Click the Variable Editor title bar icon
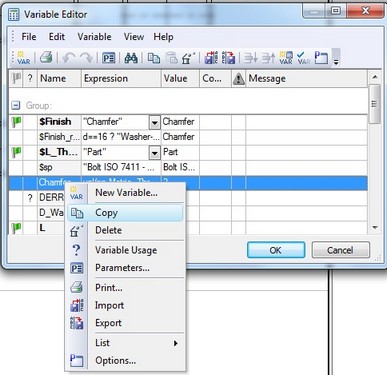The image size is (387, 375). click(14, 15)
